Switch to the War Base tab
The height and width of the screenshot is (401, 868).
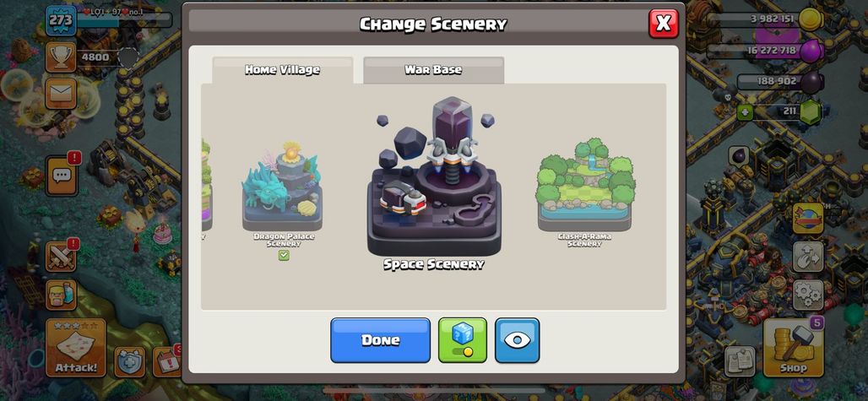pos(433,70)
